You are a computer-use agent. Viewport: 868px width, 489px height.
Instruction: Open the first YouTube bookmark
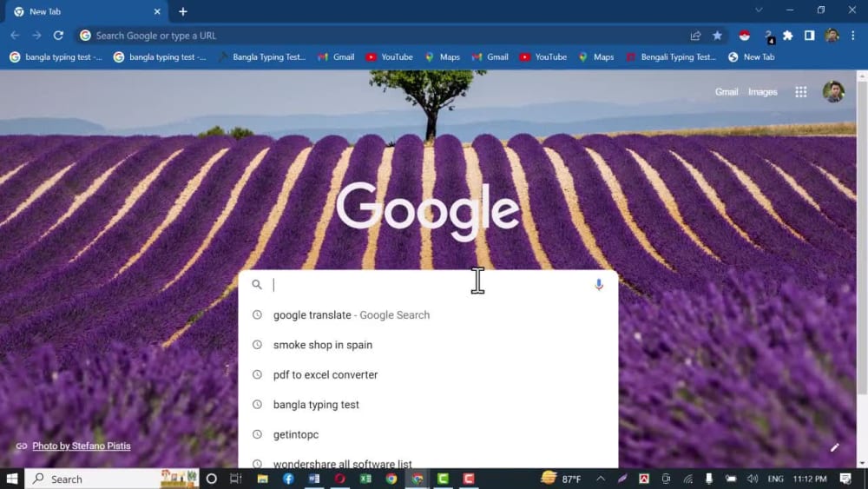point(389,57)
